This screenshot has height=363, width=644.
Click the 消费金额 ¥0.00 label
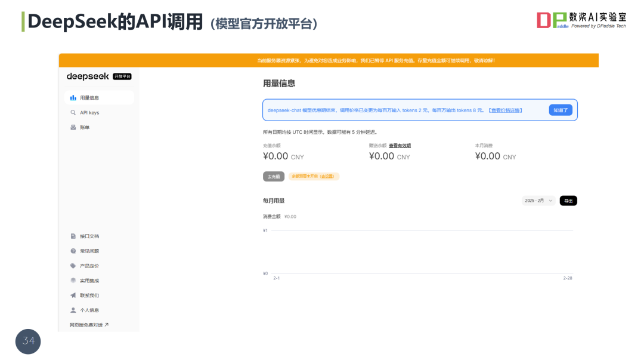pyautogui.click(x=279, y=217)
